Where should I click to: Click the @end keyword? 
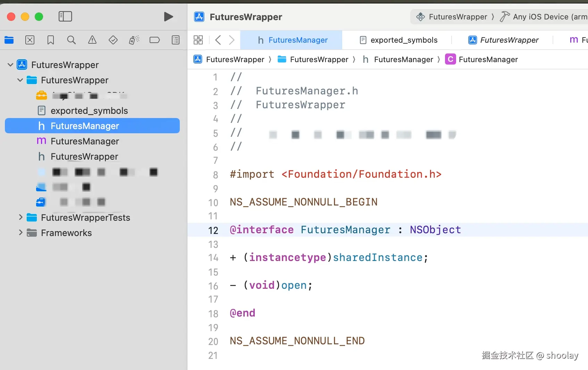pyautogui.click(x=242, y=313)
